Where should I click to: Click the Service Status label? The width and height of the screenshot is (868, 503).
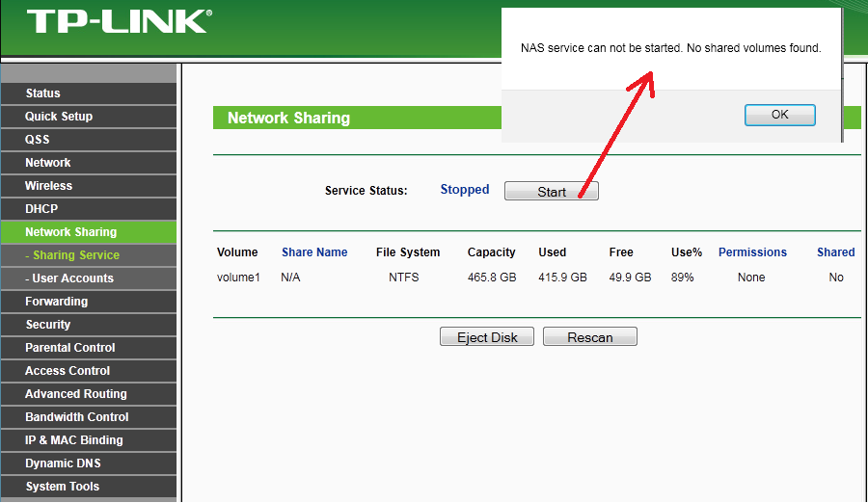(366, 191)
